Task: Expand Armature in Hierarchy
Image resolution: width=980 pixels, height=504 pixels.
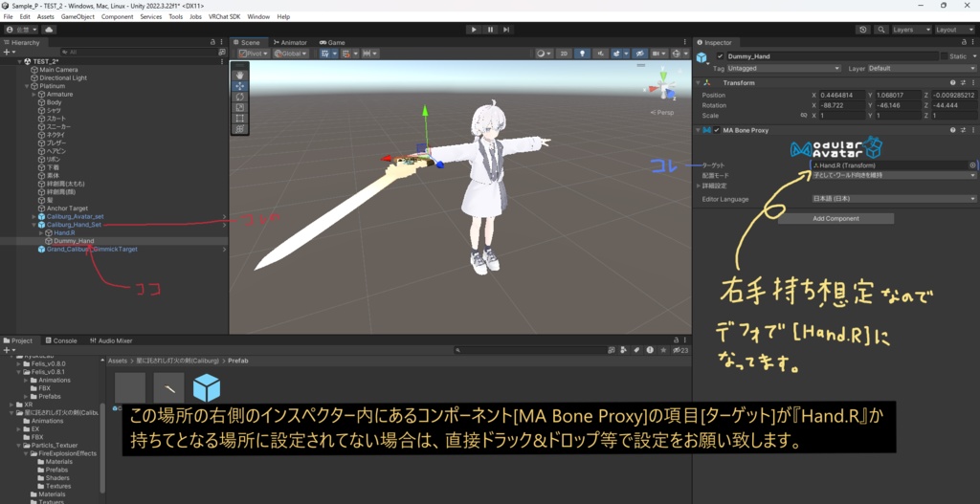Action: (x=34, y=95)
